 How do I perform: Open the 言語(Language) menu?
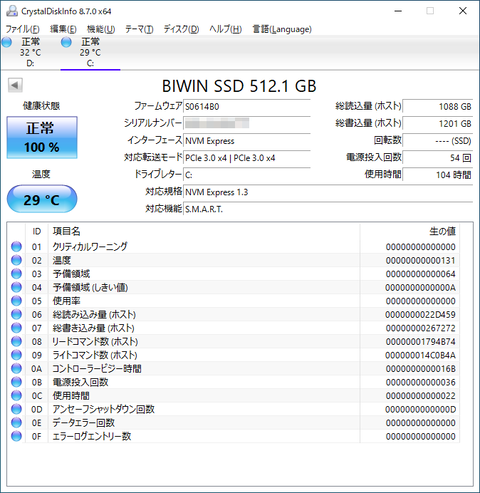282,29
